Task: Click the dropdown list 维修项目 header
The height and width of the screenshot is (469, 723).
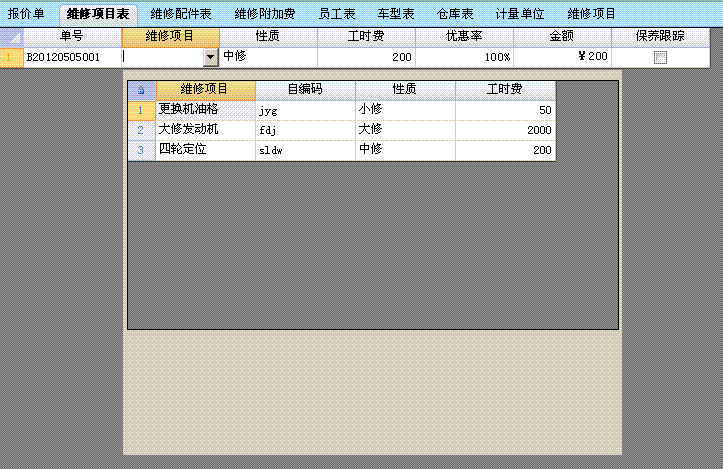Action: [206, 90]
